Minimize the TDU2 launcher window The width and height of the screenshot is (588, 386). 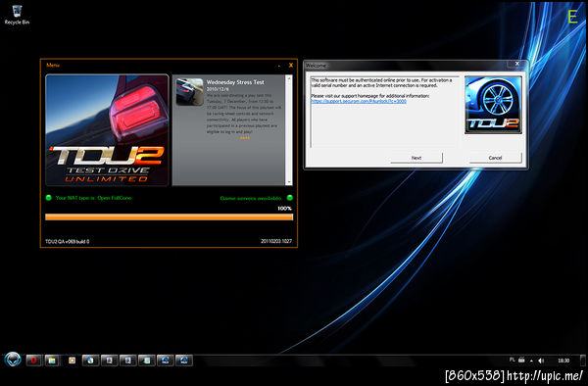pyautogui.click(x=279, y=66)
